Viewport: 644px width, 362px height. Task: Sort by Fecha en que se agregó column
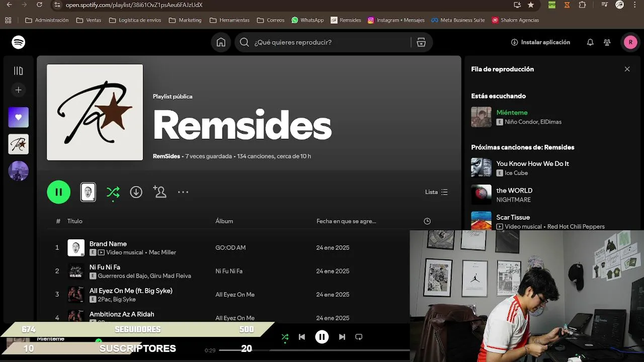pos(346,221)
